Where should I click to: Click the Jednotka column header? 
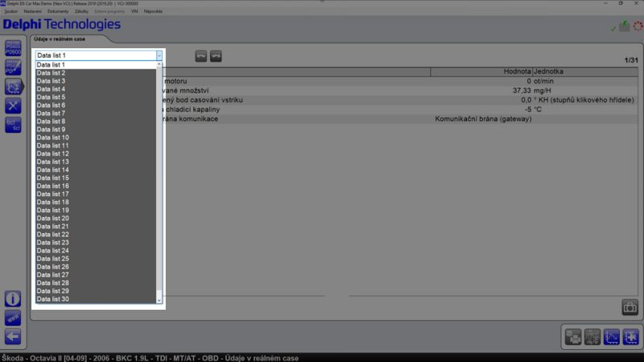coord(549,72)
